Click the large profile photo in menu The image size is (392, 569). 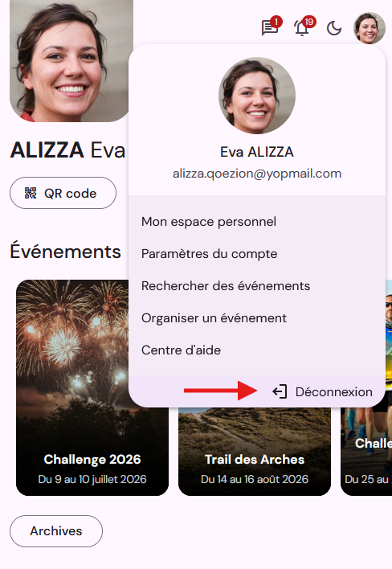point(257,96)
